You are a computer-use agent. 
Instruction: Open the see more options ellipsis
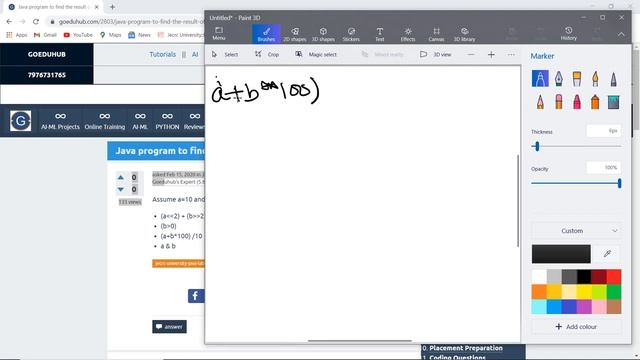point(511,54)
